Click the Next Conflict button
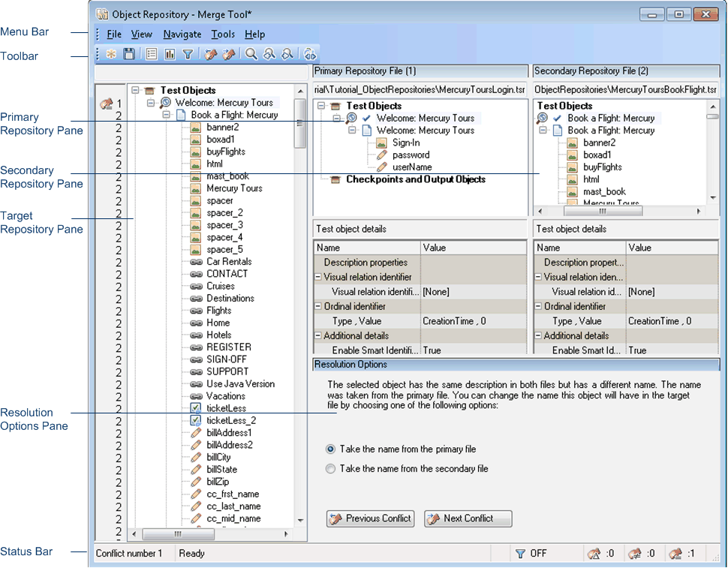The image size is (728, 568). (x=468, y=518)
